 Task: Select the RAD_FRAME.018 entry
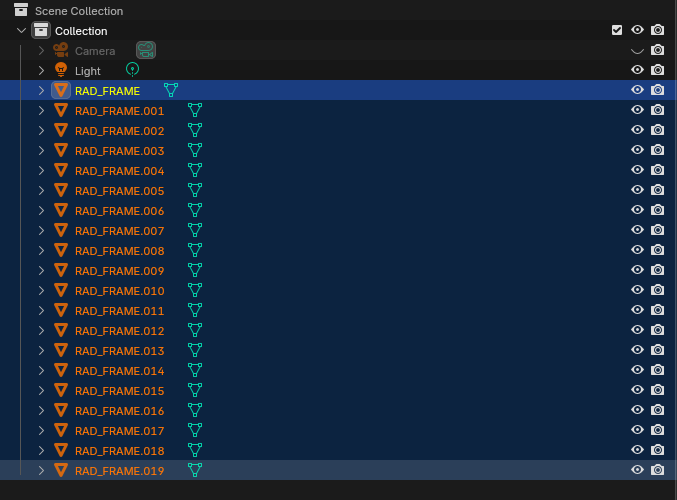pyautogui.click(x=119, y=450)
